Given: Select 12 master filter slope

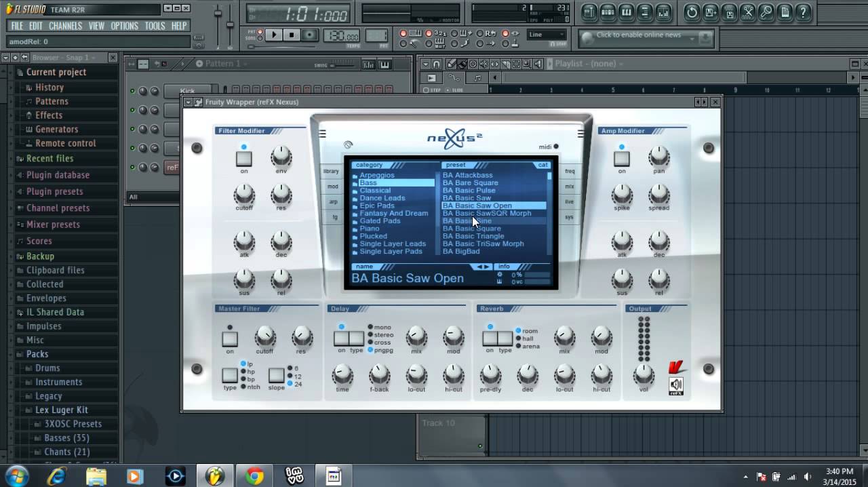Looking at the screenshot, I should pos(294,376).
